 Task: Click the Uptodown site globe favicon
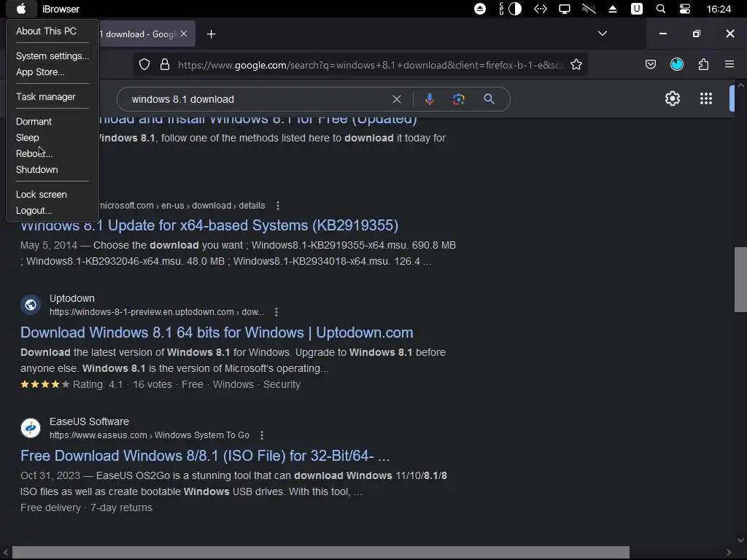[31, 305]
